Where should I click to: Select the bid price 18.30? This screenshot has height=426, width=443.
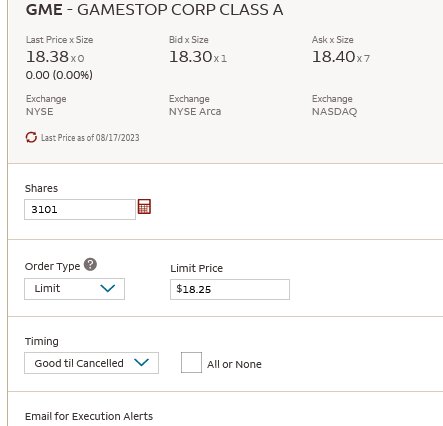pyautogui.click(x=191, y=57)
